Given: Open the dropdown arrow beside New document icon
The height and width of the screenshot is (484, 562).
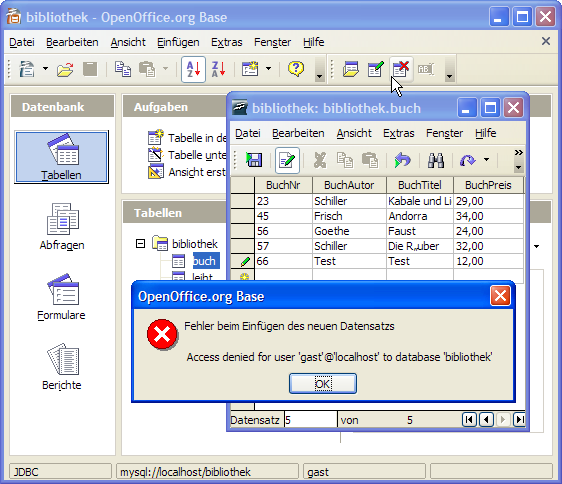Looking at the screenshot, I should [45, 68].
